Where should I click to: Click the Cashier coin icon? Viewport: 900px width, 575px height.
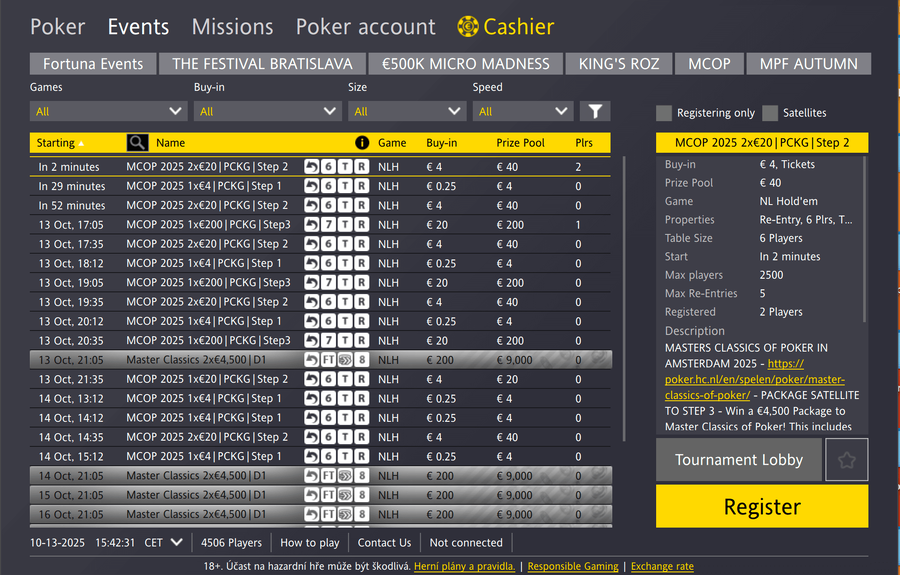[x=467, y=27]
